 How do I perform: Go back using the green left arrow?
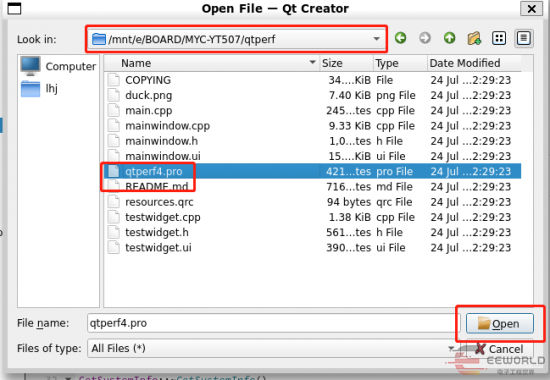(401, 38)
